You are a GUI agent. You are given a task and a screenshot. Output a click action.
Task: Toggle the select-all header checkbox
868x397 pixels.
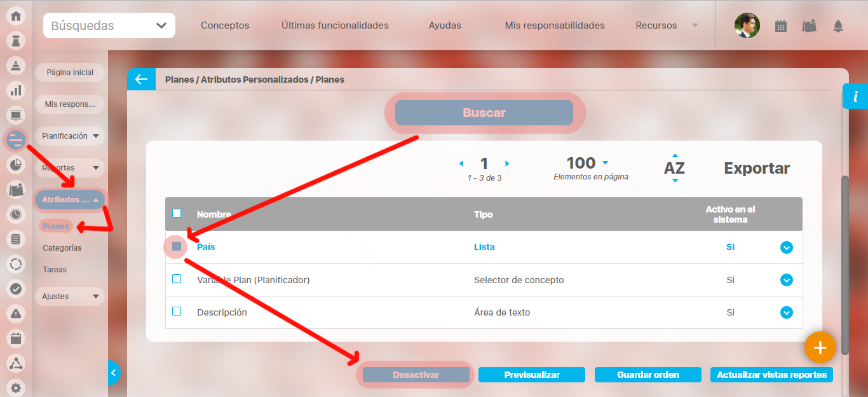(177, 213)
